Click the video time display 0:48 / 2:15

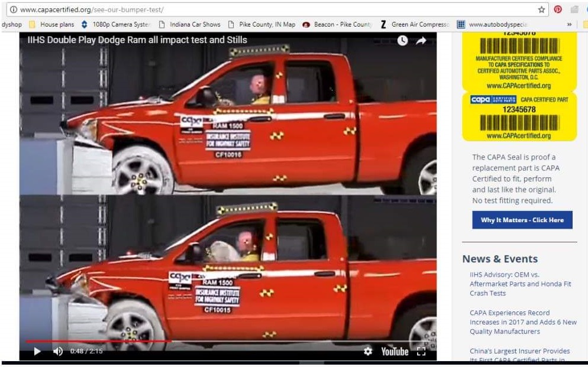coord(86,351)
